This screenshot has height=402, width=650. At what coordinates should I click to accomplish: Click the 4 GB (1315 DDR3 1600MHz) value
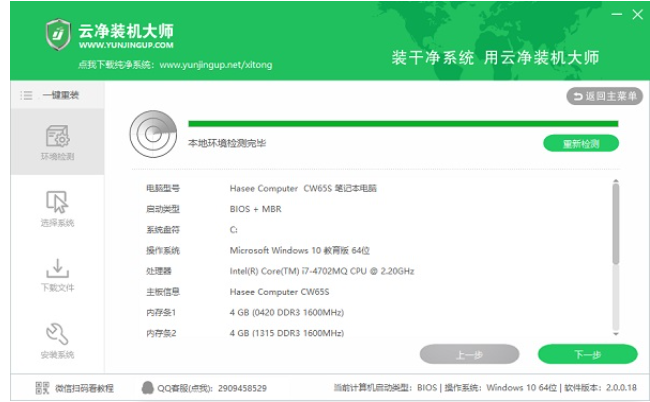(287, 333)
